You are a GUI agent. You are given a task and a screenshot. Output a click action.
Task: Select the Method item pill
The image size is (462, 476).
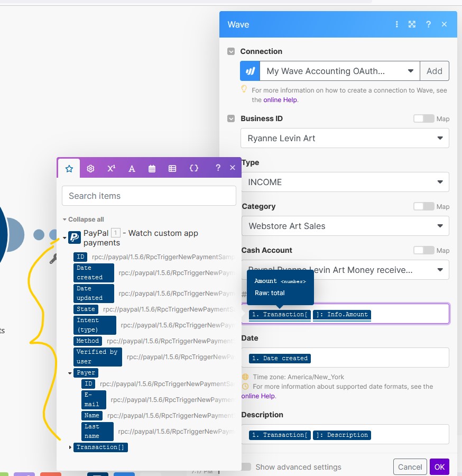click(x=88, y=341)
